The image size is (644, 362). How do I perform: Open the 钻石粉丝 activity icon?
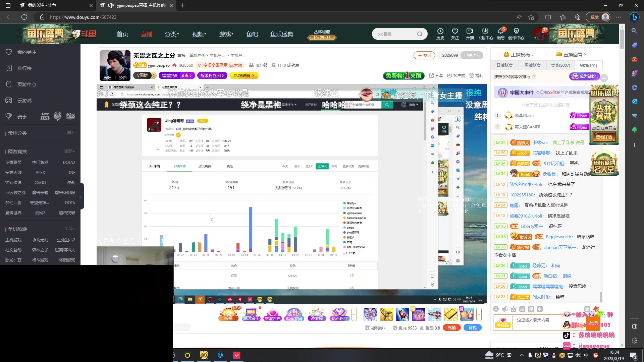339,314
